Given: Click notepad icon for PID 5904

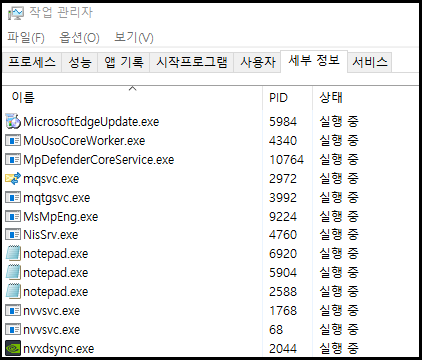Looking at the screenshot, I should (x=13, y=272).
